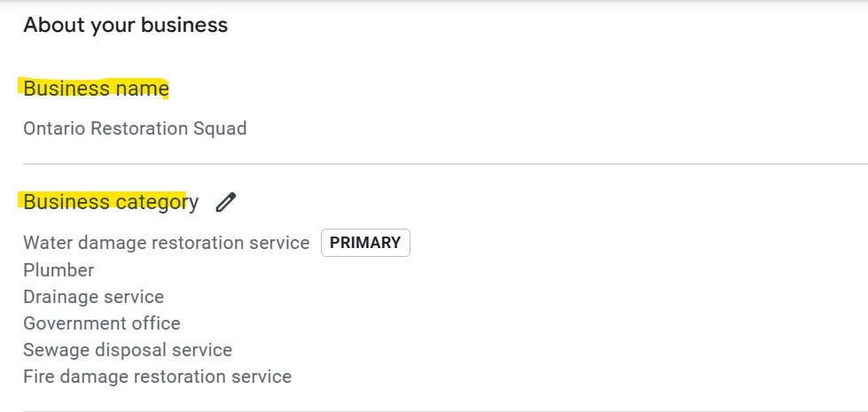The width and height of the screenshot is (868, 412).
Task: Click the divider line under the business name
Action: [443, 164]
